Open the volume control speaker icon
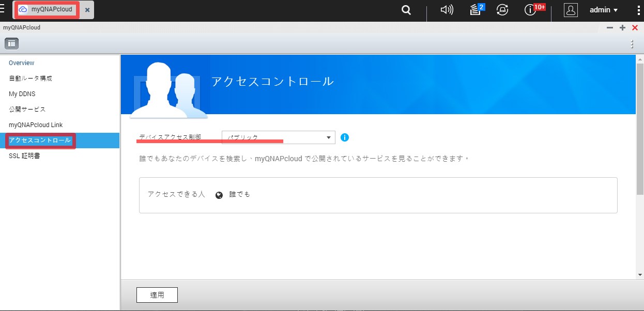Image resolution: width=644 pixels, height=311 pixels. [447, 10]
